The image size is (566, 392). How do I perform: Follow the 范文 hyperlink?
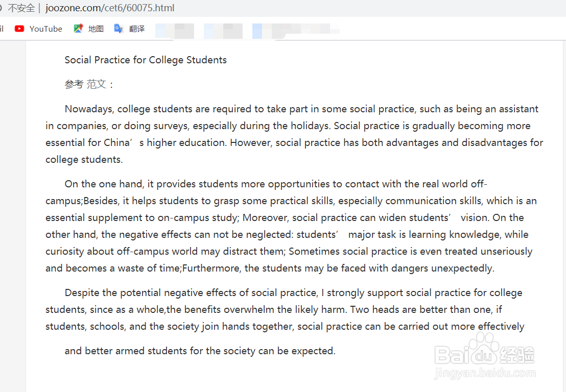tap(97, 84)
